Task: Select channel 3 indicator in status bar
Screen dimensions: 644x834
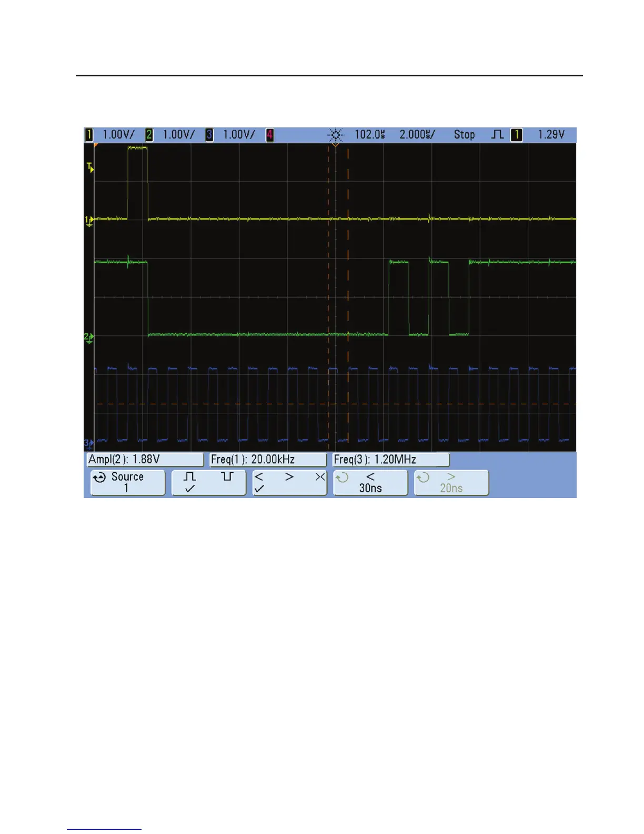Action: point(209,135)
